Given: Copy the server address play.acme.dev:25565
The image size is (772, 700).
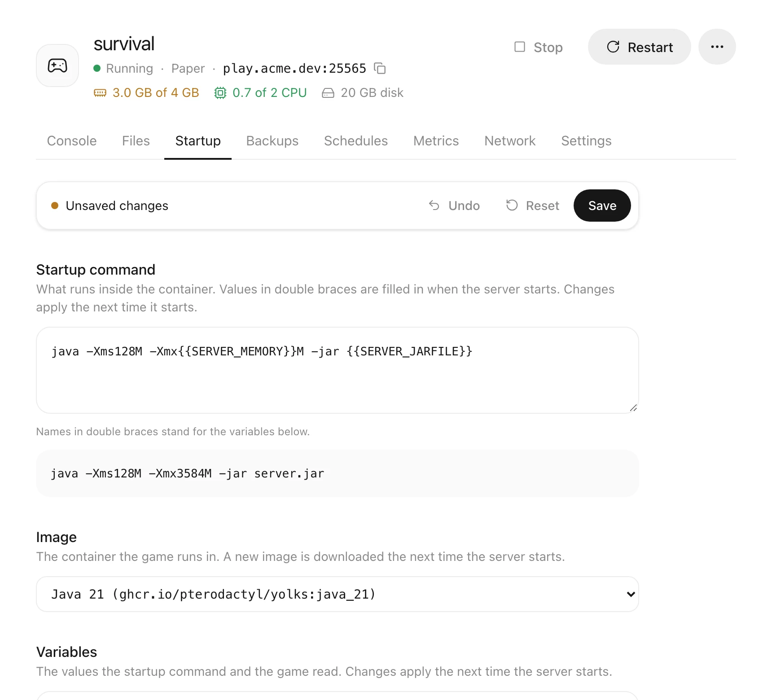Looking at the screenshot, I should coord(380,68).
